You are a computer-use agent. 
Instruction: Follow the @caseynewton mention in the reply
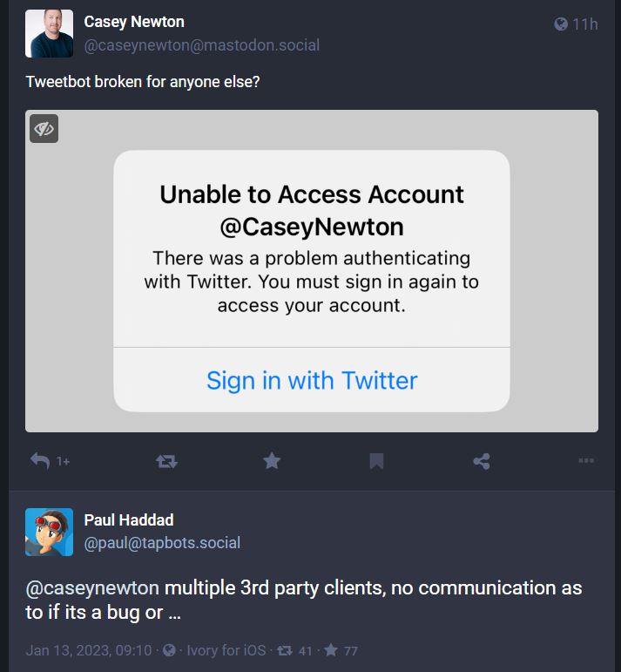click(92, 588)
